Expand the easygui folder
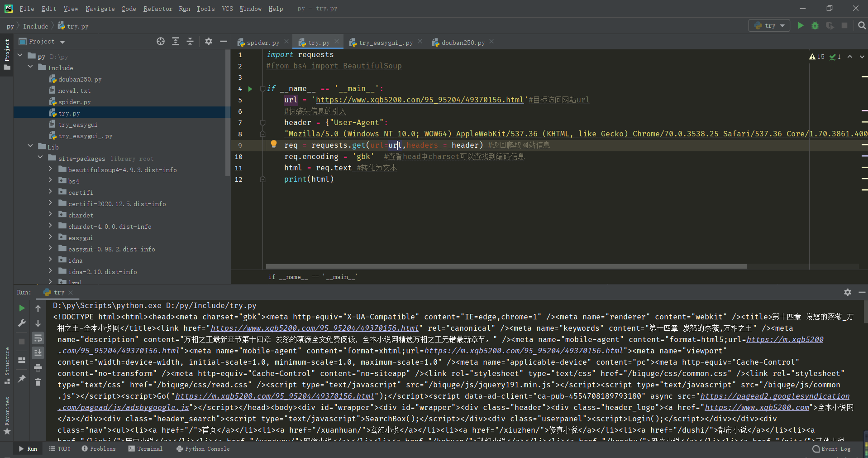This screenshot has height=458, width=868. pos(50,237)
